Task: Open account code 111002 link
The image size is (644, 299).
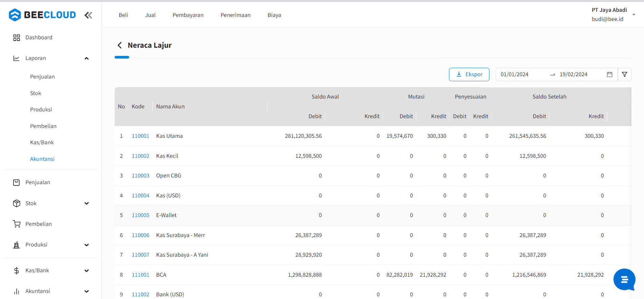Action: pyautogui.click(x=140, y=295)
